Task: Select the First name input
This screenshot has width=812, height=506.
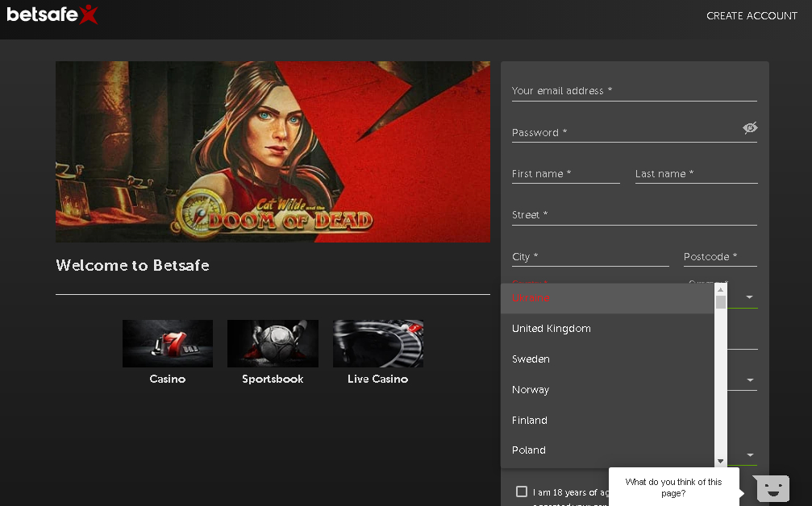Action: tap(565, 174)
